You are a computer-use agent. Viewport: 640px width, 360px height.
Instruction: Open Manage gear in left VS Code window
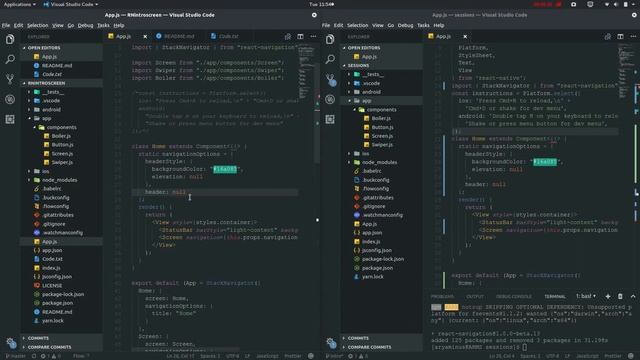tap(11, 343)
